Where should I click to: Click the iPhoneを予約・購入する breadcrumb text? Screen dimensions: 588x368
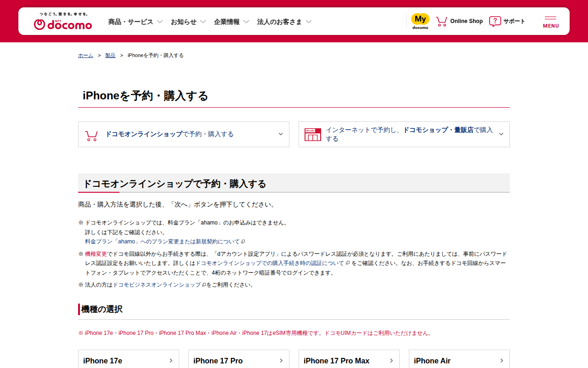[x=156, y=55]
